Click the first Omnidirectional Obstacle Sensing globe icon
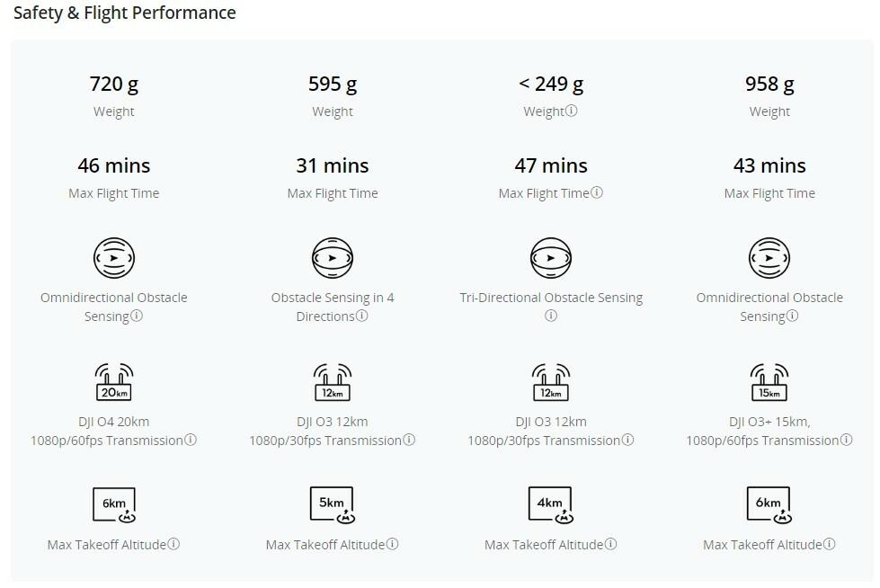Image resolution: width=880 pixels, height=588 pixels. 114,258
